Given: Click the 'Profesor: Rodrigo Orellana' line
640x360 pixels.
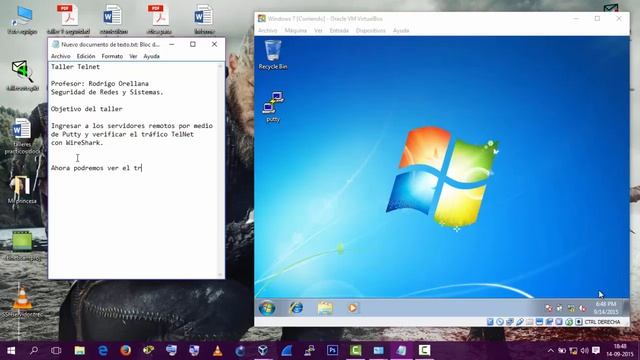Looking at the screenshot, I should click(x=100, y=84).
